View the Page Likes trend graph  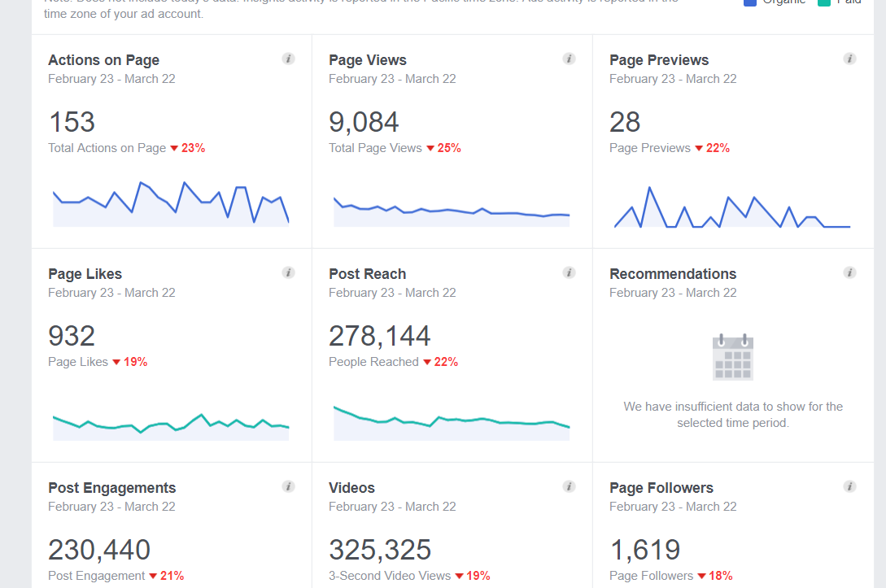coord(171,427)
